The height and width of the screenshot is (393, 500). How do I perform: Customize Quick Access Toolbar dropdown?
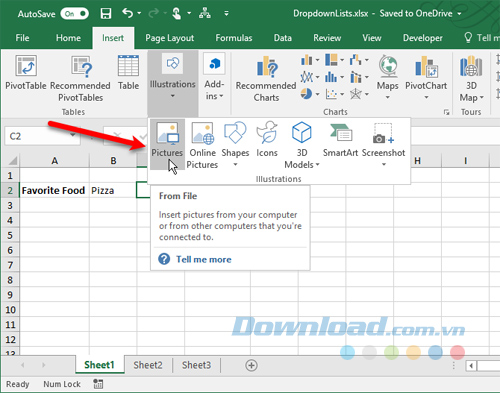(x=226, y=13)
